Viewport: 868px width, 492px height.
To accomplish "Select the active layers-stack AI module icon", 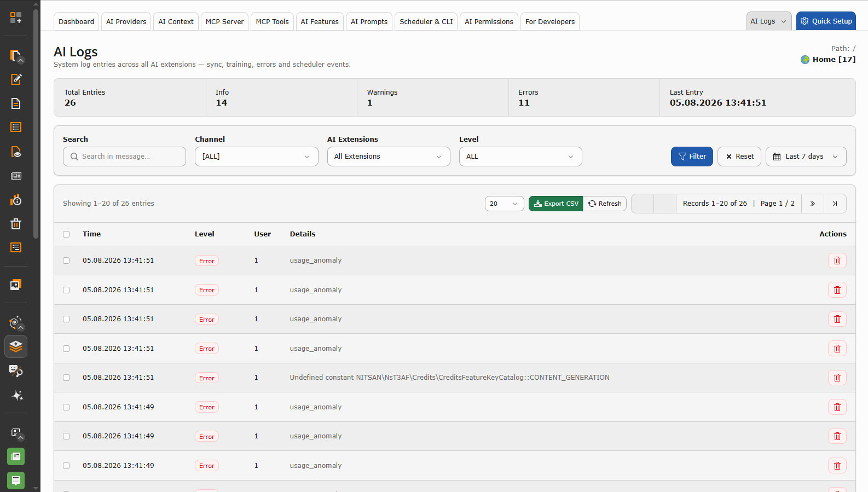I will click(x=16, y=346).
